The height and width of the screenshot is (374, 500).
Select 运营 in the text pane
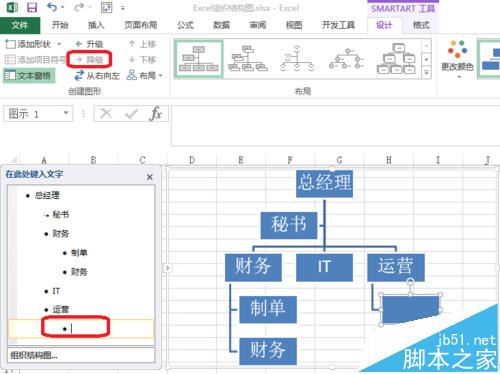click(x=60, y=309)
